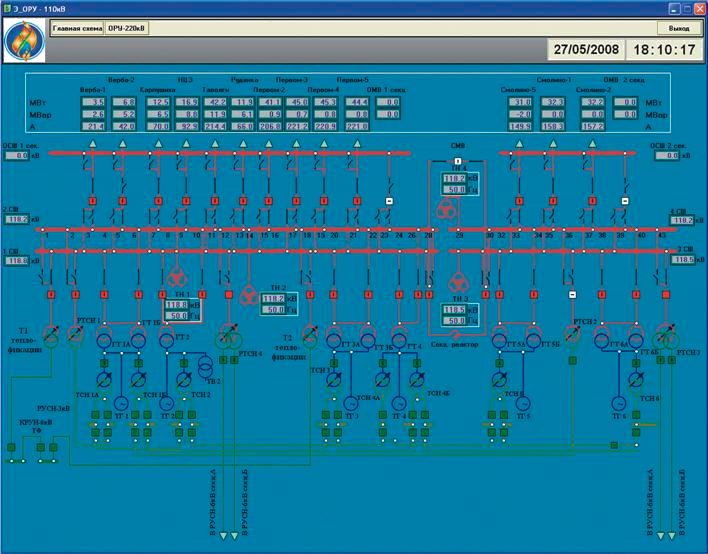The image size is (708, 554).
Task: Click the РТСН 4 transformer symbol
Action: pyautogui.click(x=229, y=337)
